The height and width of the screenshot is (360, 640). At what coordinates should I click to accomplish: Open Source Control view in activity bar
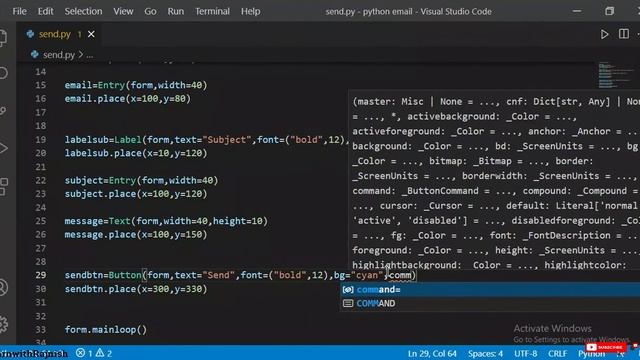click(3, 111)
